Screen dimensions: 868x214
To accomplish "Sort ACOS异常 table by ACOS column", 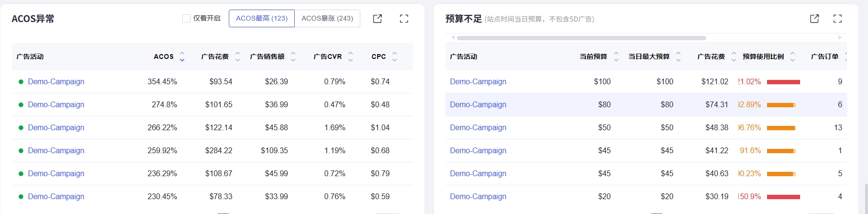I will (182, 56).
